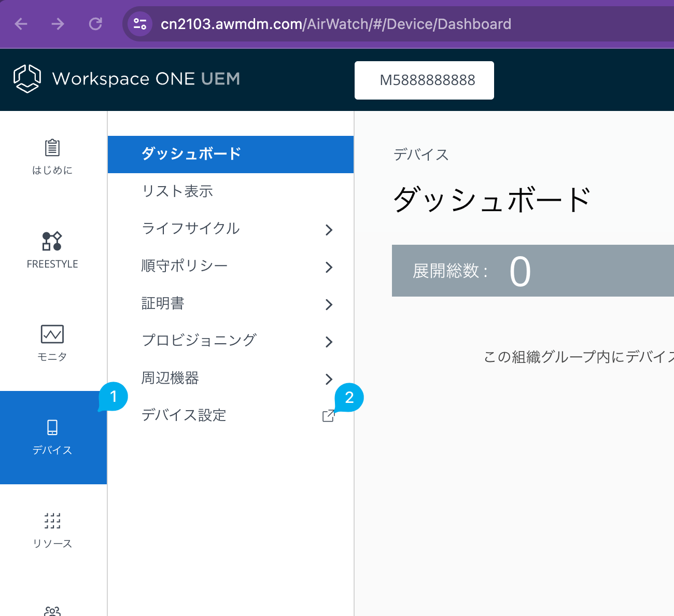This screenshot has height=616, width=674.
Task: Open the リソース grid icon
Action: pos(52,521)
